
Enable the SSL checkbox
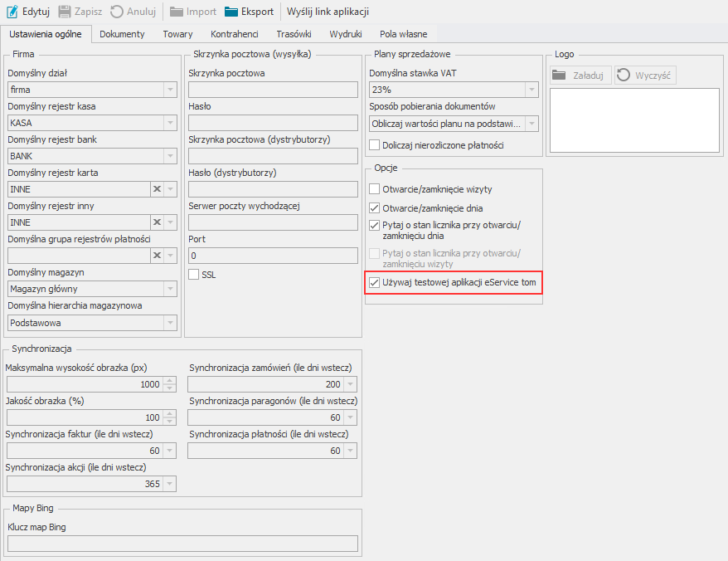(x=194, y=275)
